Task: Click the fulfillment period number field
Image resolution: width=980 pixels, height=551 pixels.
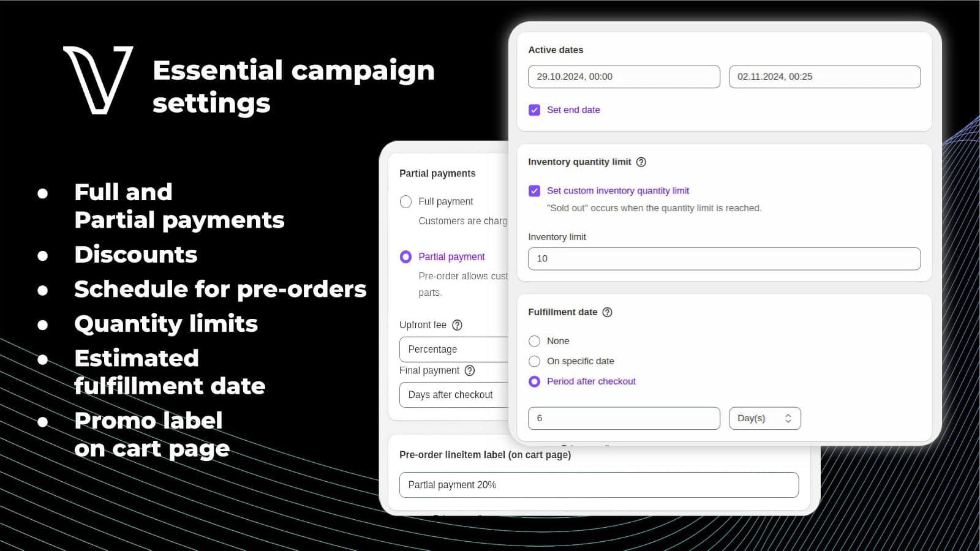Action: [x=624, y=418]
